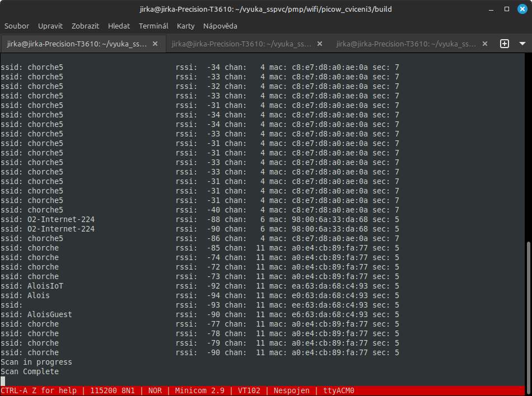Open the Terminál menu

153,26
